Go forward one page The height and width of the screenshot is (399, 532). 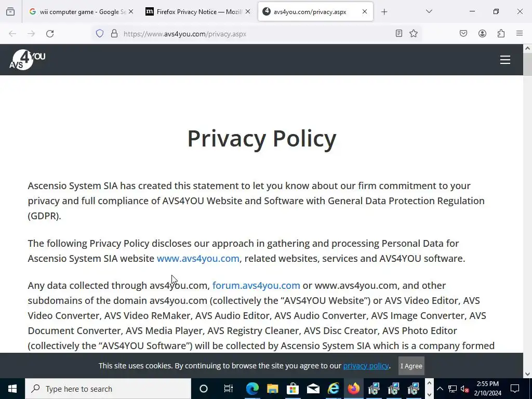[31, 34]
